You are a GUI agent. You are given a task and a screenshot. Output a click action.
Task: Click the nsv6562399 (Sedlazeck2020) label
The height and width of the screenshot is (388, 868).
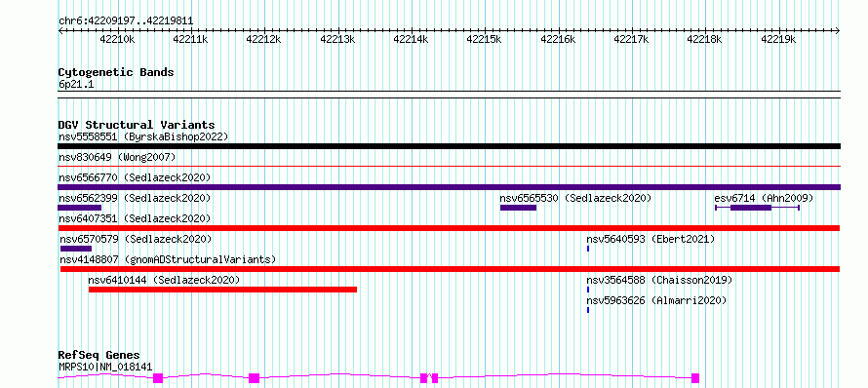[x=135, y=198]
